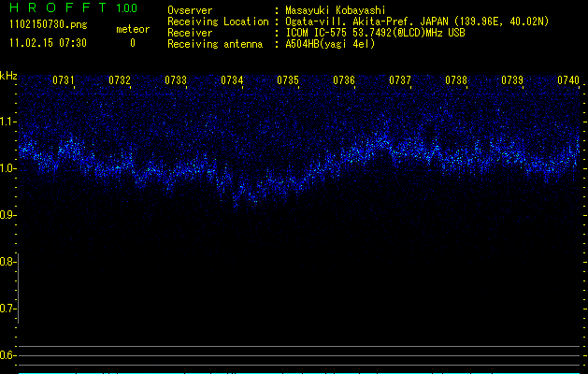Select the 1.0 frequency axis label
588x374 pixels.
(8, 168)
